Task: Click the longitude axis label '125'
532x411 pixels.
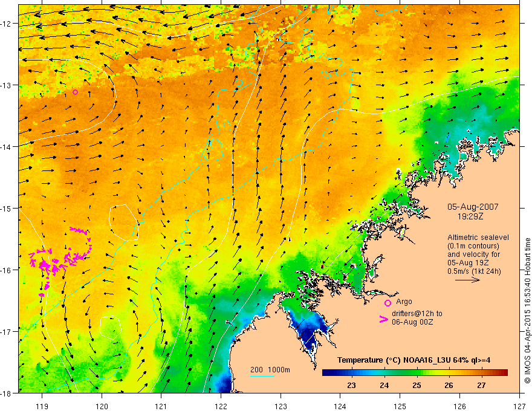Action: [x=400, y=406]
